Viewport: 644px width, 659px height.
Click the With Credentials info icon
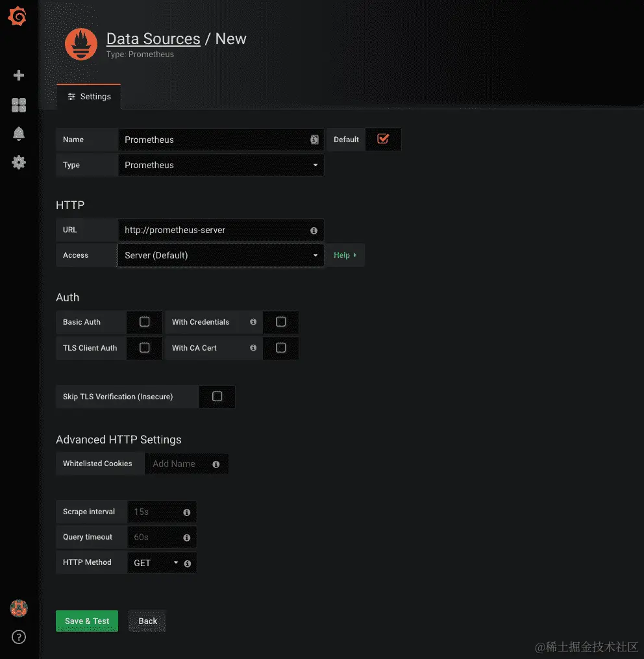tap(253, 322)
